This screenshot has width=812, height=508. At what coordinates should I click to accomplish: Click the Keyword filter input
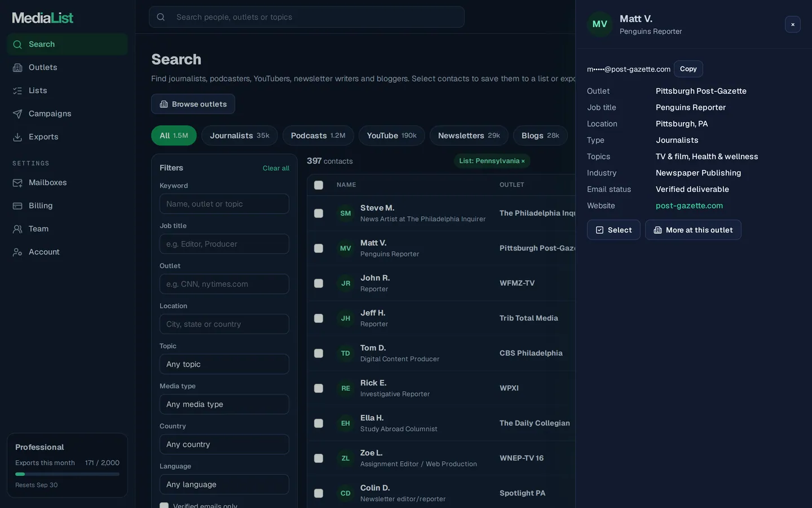point(224,204)
